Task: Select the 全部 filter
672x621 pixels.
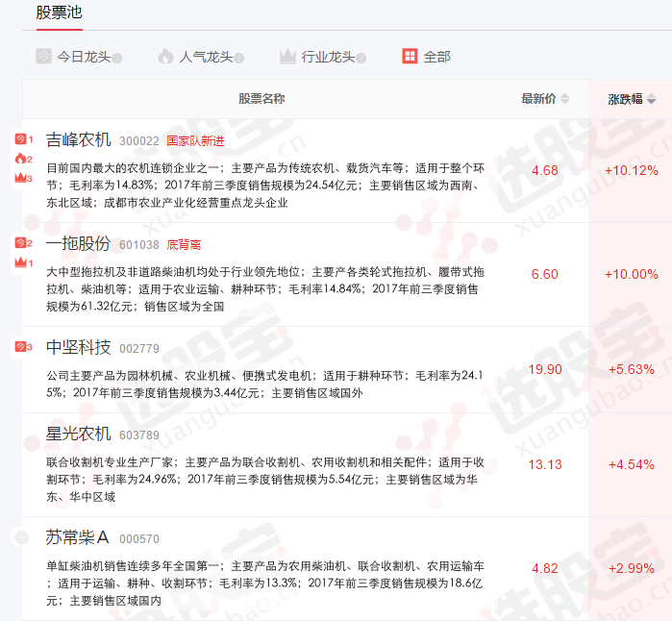Action: click(427, 57)
